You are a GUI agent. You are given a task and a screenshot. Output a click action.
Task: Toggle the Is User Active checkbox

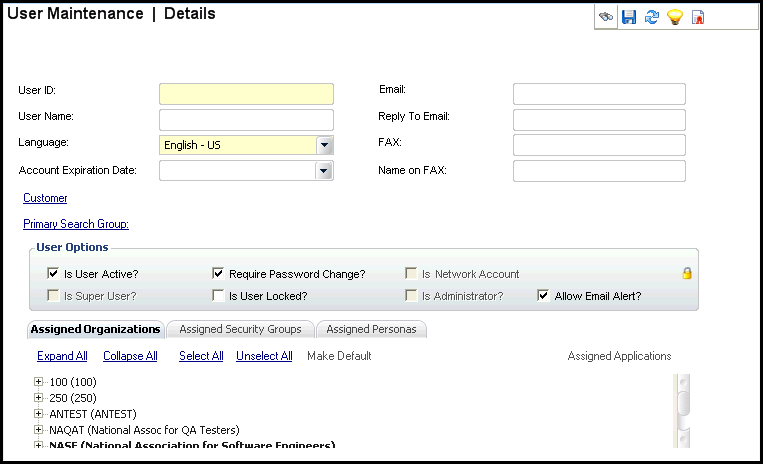(x=53, y=274)
